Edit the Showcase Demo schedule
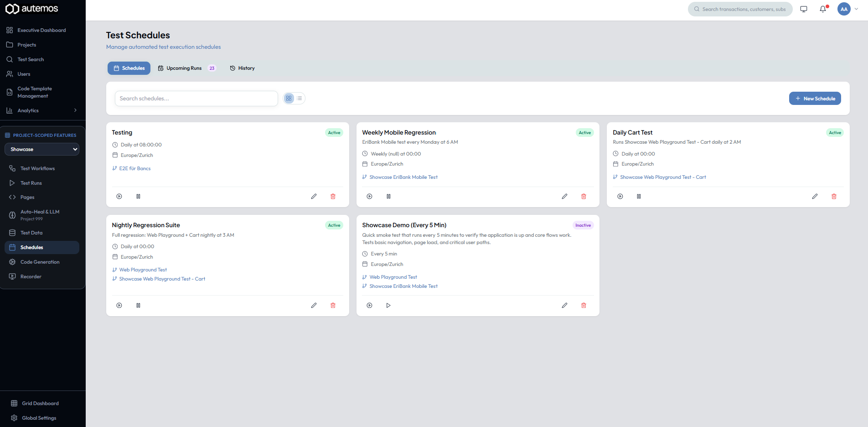Viewport: 868px width, 427px height. tap(564, 305)
